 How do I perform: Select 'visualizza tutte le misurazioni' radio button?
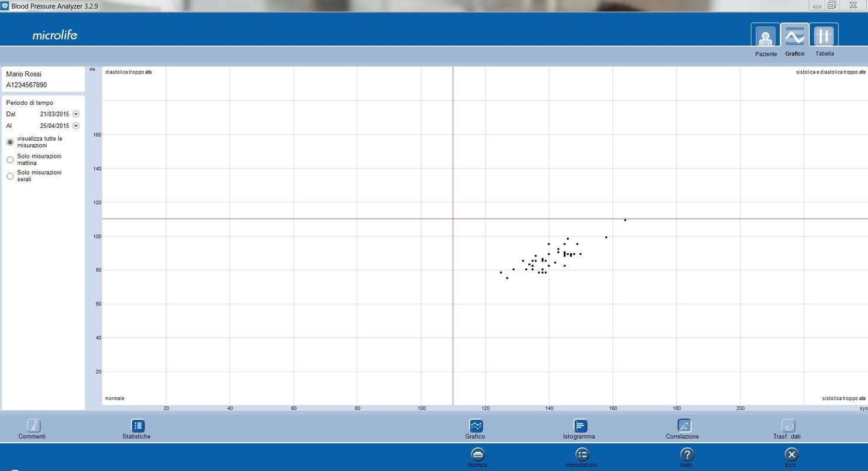tap(10, 142)
